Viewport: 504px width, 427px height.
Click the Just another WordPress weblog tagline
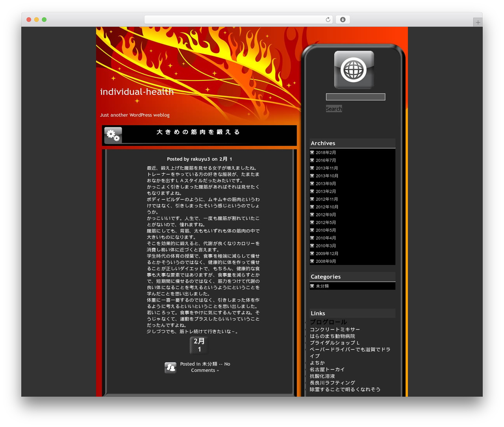[135, 115]
